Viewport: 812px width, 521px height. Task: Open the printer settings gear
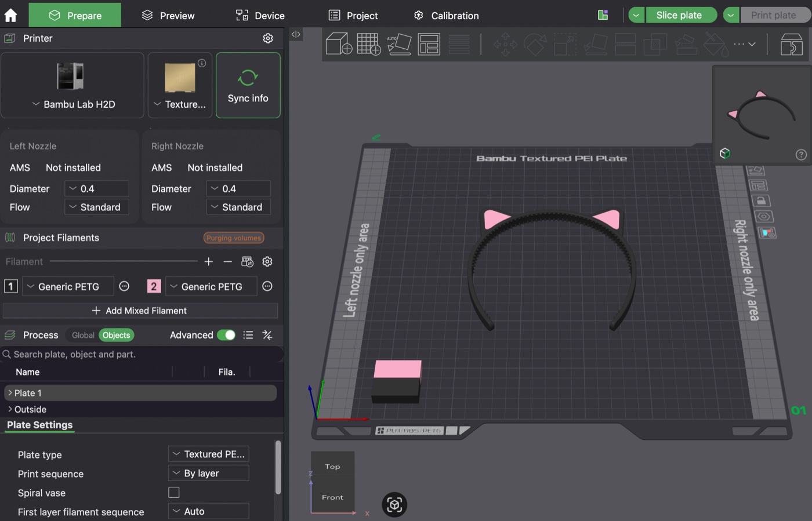click(268, 38)
